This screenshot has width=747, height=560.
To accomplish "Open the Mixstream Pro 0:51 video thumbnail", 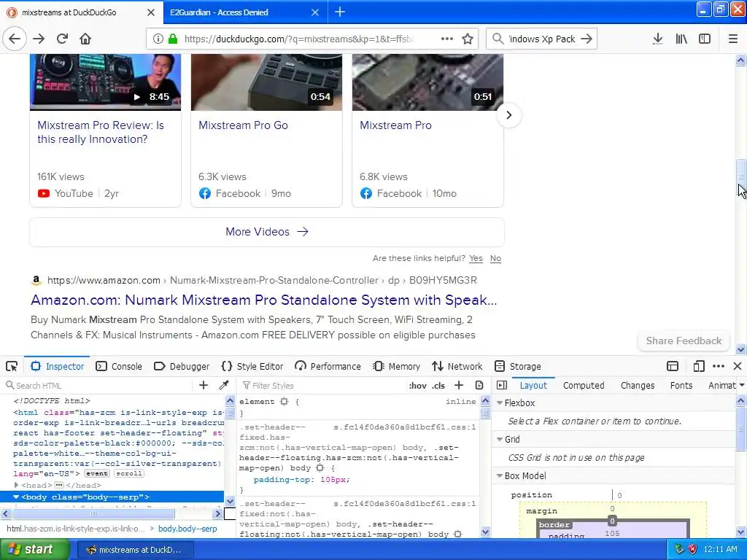I will [x=427, y=82].
